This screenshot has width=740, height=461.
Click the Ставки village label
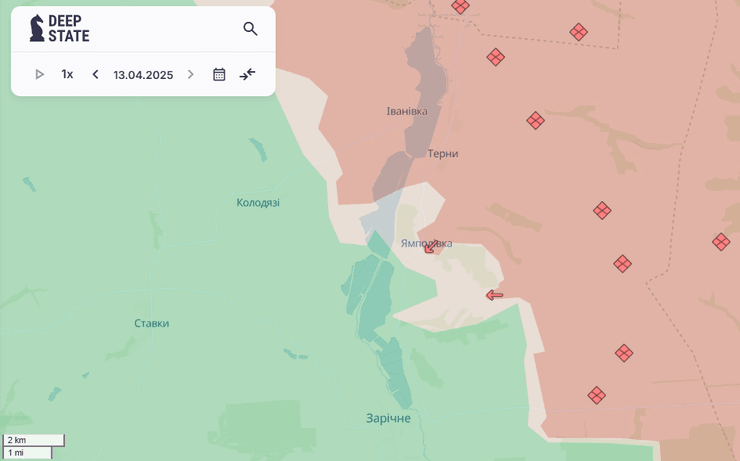(152, 323)
